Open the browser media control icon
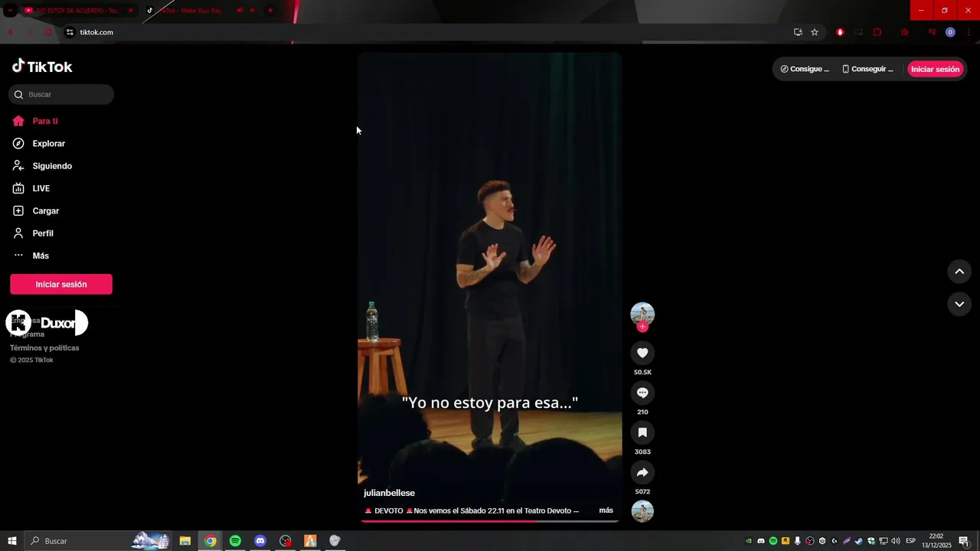Viewport: 980px width, 551px height. [932, 32]
